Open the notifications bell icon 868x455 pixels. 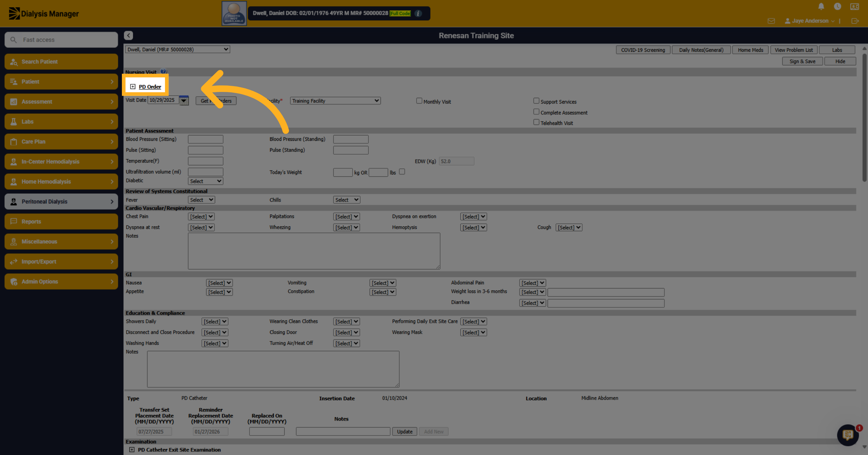coord(821,7)
